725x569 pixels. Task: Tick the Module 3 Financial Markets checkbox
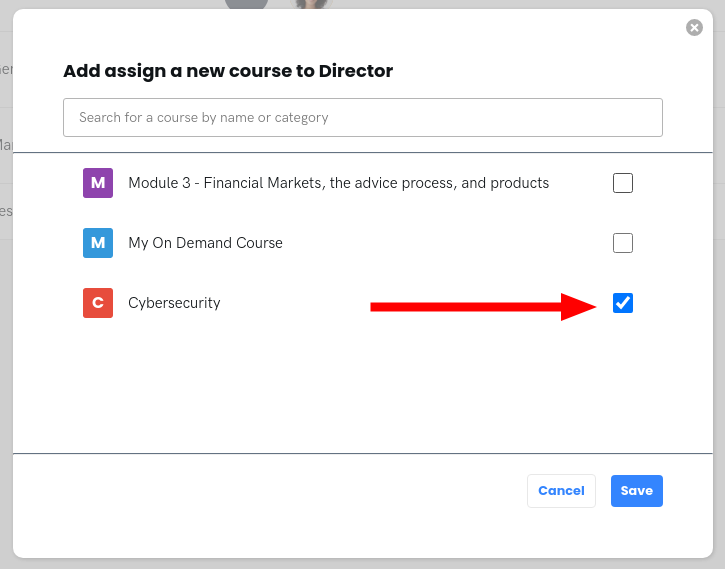click(623, 183)
